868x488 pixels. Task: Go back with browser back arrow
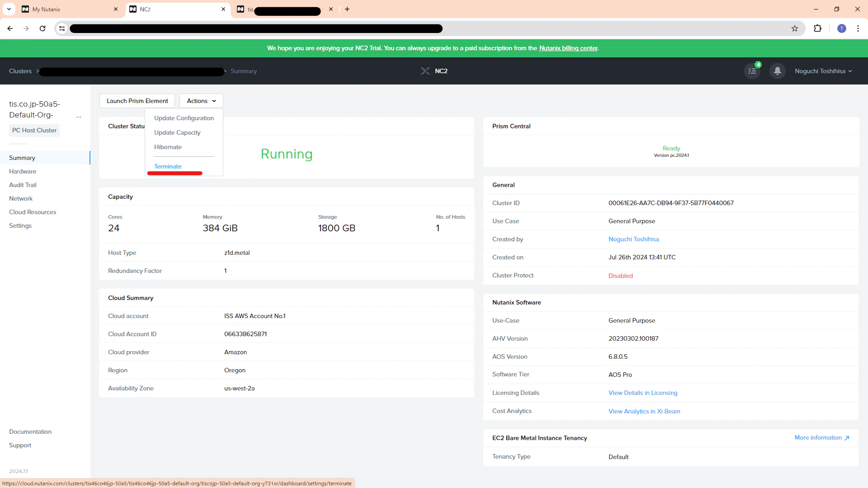10,28
